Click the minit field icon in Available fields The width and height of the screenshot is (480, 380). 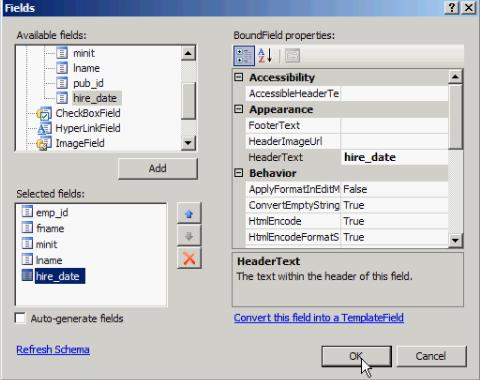62,53
